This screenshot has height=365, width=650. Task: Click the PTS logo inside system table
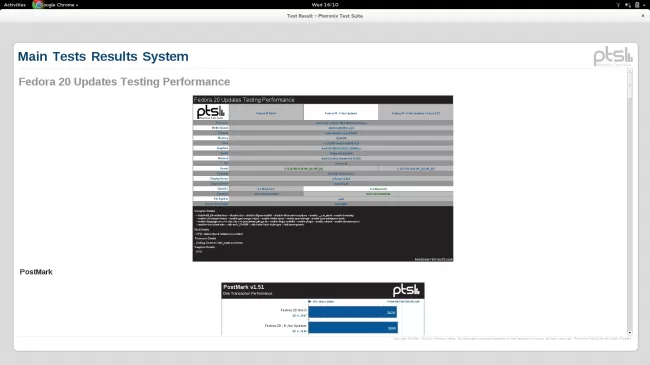coord(211,112)
